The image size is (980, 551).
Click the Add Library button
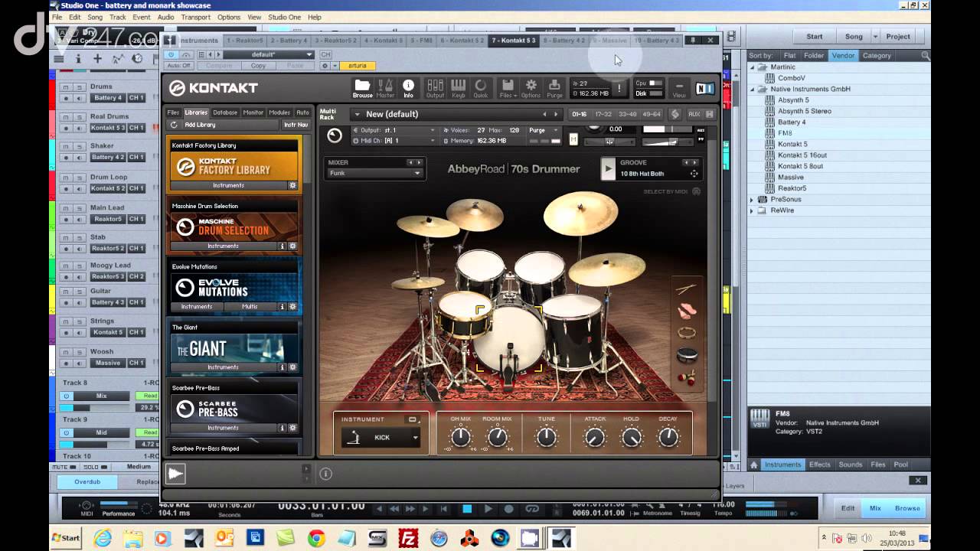[199, 125]
